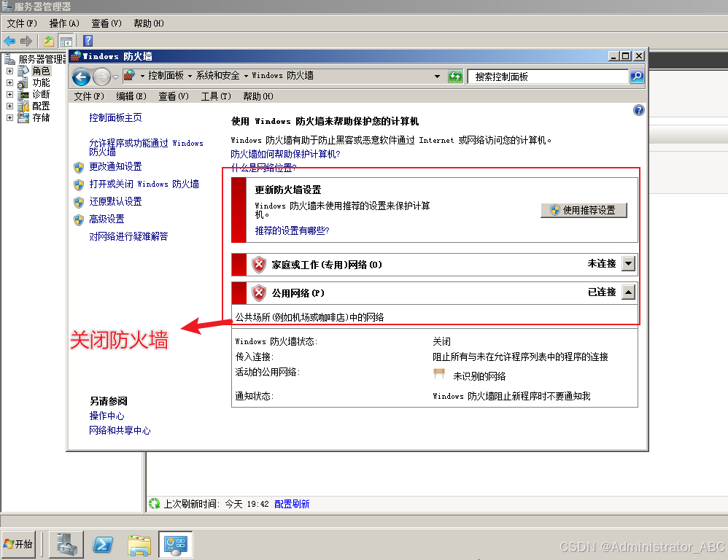This screenshot has width=728, height=560.
Task: Select 服务器管理器 root tree node
Action: tap(42, 59)
